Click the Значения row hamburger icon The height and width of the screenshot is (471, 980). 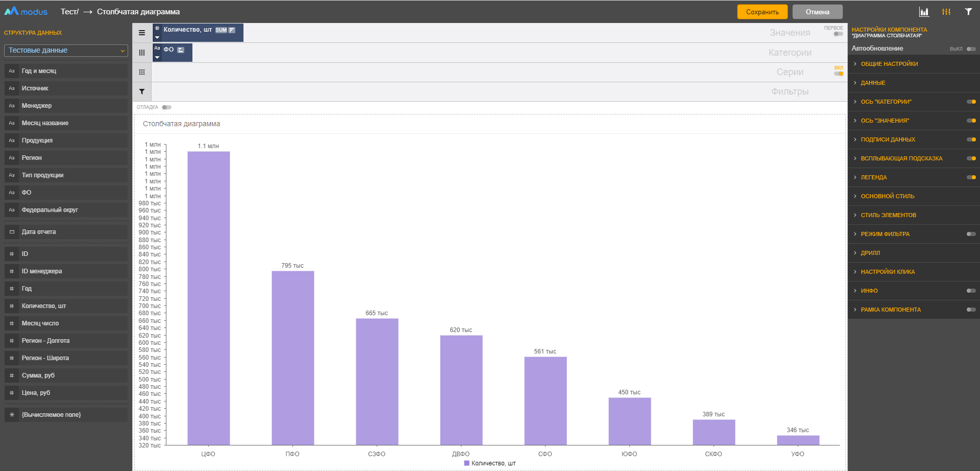pyautogui.click(x=142, y=33)
